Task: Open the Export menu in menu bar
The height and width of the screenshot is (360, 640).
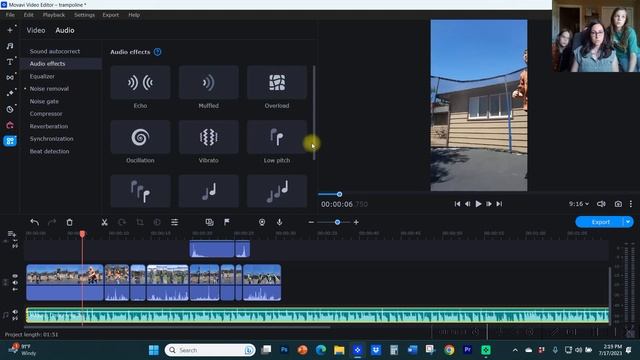Action: [111, 15]
